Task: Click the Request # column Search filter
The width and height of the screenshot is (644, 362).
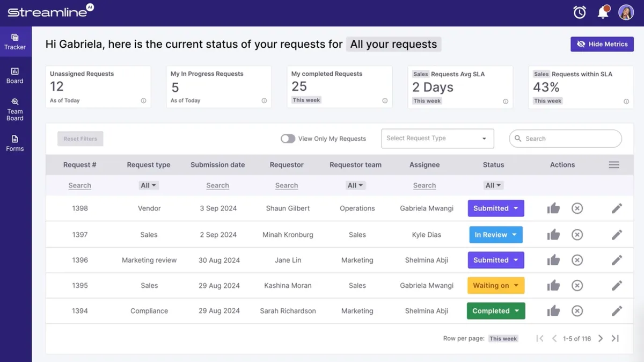Action: click(80, 185)
